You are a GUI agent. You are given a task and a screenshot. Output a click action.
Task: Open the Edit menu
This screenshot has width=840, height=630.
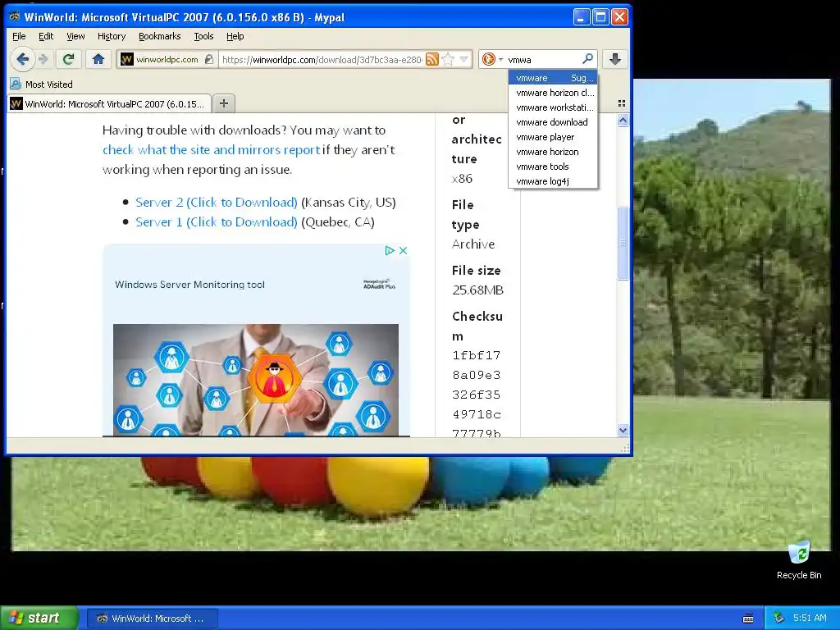coord(46,36)
